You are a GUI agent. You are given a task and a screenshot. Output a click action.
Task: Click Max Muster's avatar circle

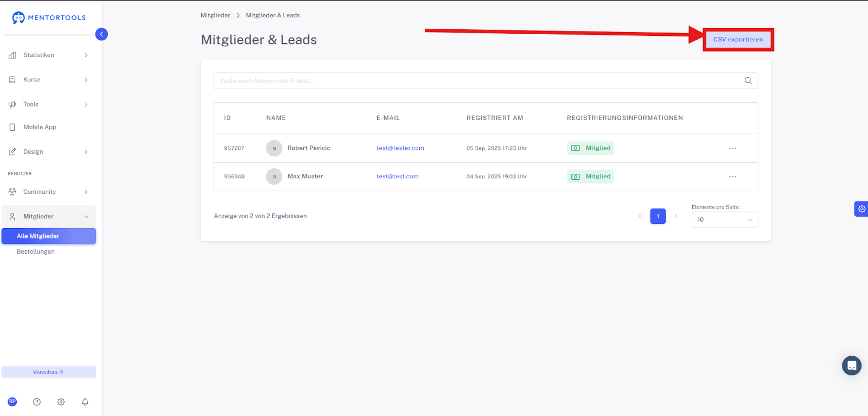(274, 177)
